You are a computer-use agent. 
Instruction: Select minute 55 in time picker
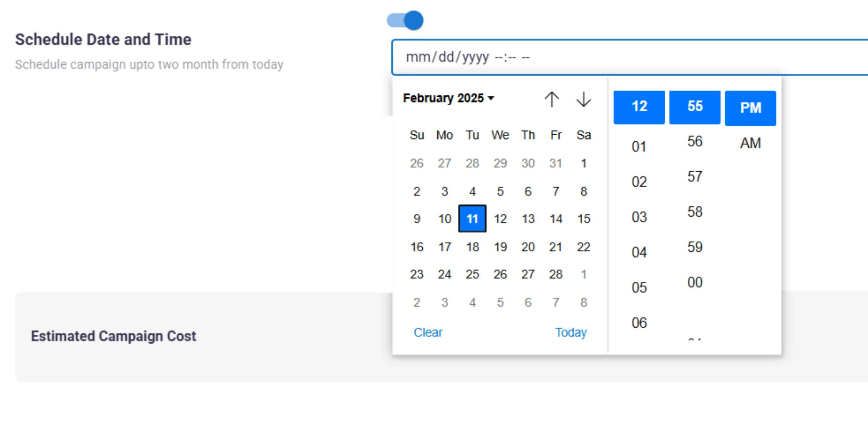[x=695, y=107]
